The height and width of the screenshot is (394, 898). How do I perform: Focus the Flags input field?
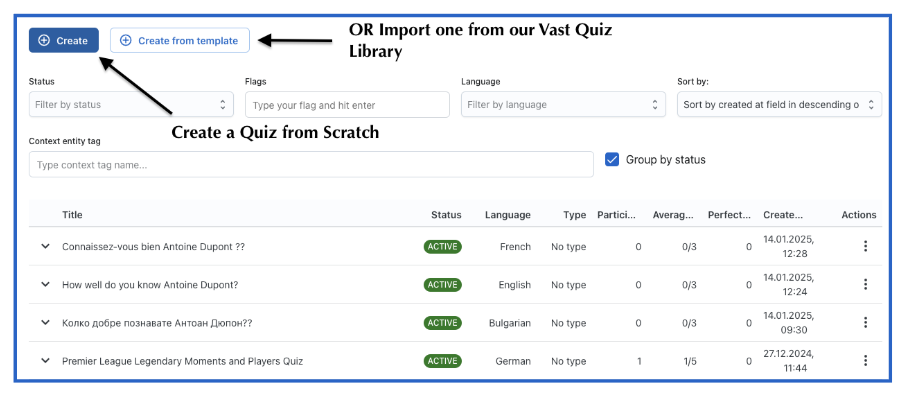coord(347,105)
